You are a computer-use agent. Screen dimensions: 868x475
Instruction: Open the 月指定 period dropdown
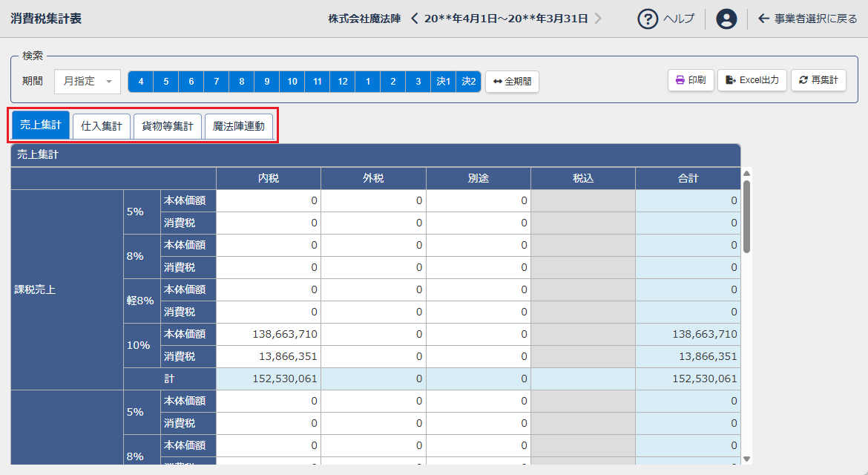coord(88,82)
